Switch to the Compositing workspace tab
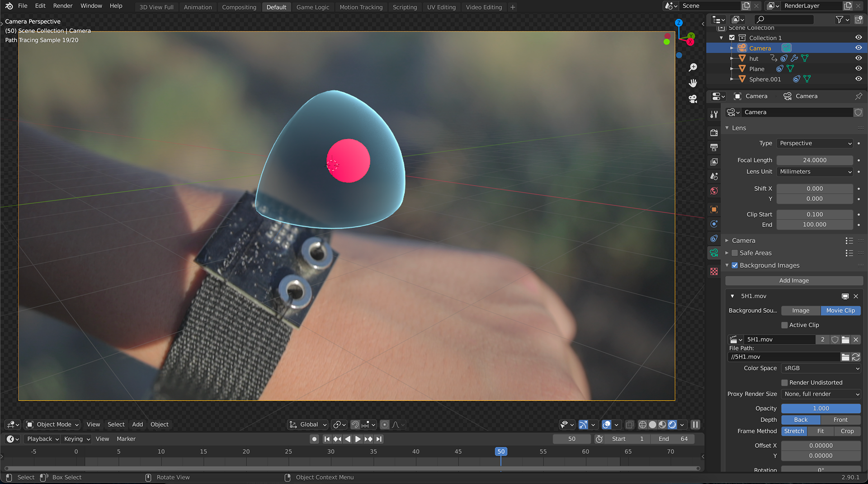This screenshot has width=868, height=484. point(239,7)
